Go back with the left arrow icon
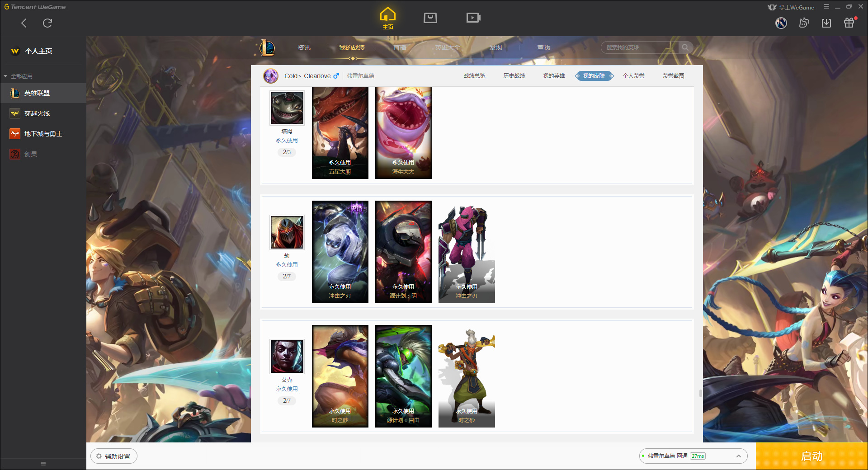 click(24, 23)
